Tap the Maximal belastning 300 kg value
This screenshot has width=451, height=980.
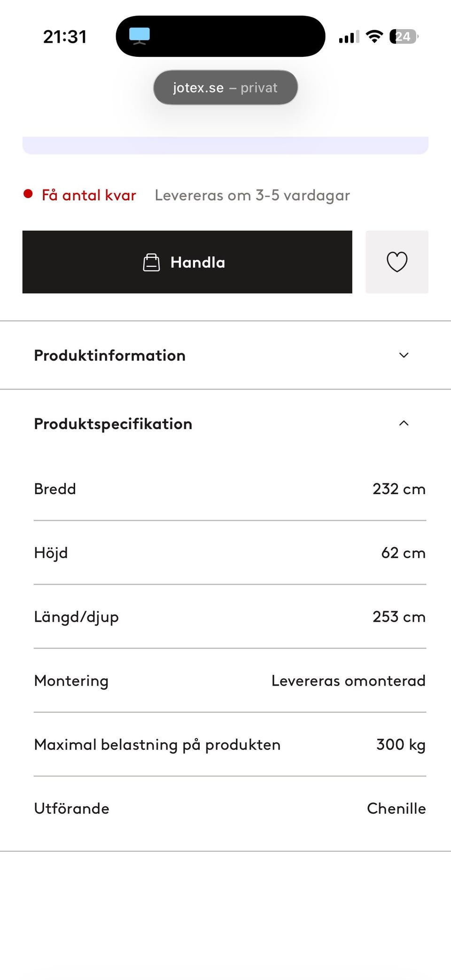point(400,744)
